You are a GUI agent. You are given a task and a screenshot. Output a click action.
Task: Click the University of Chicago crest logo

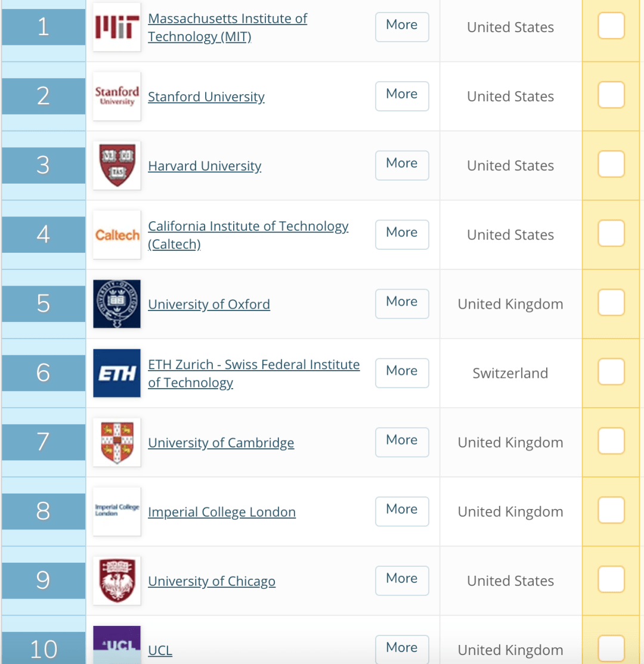(117, 581)
